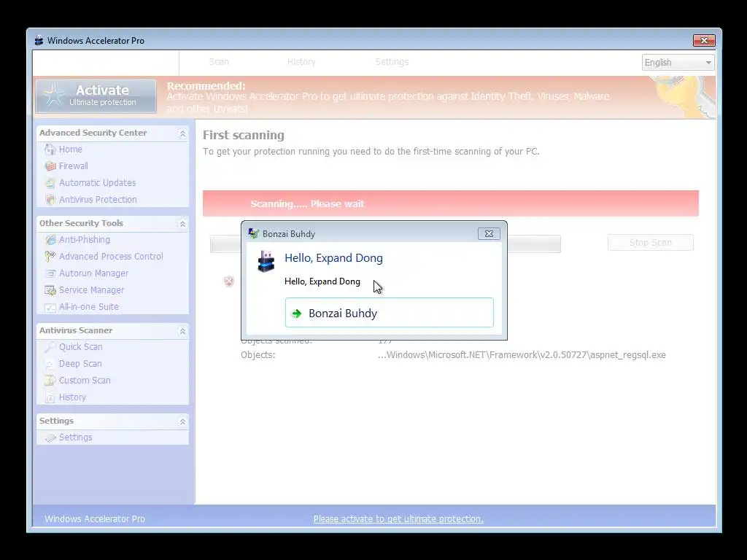Collapse the Other Security Tools panel
The width and height of the screenshot is (747, 560).
(182, 224)
